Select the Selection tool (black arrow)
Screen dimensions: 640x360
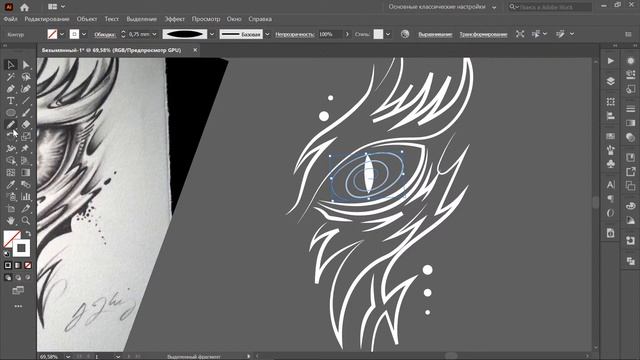[x=11, y=64]
